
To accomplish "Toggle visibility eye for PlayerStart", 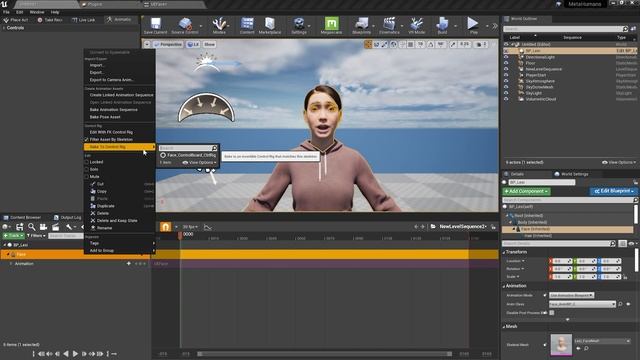I will tap(506, 75).
